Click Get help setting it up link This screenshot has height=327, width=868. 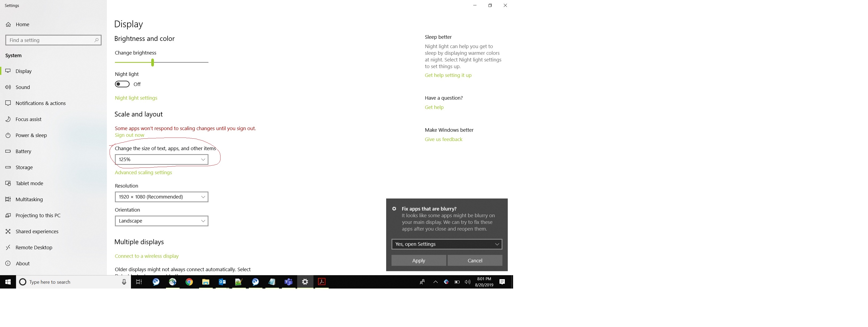[448, 75]
